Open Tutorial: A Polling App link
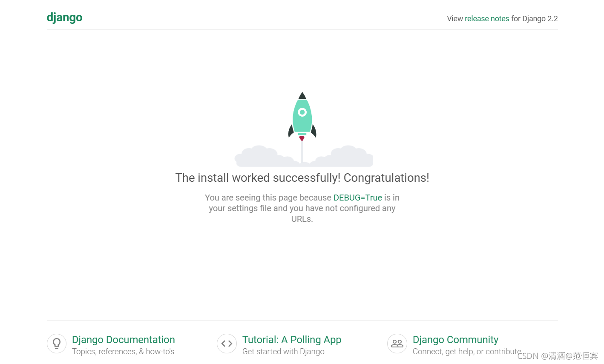This screenshot has height=364, width=604. 292,340
